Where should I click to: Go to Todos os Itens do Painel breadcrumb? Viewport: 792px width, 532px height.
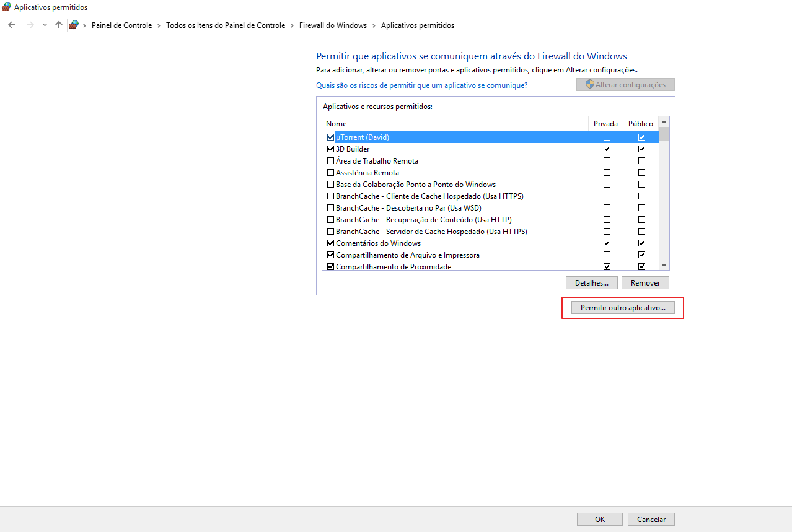(x=226, y=25)
